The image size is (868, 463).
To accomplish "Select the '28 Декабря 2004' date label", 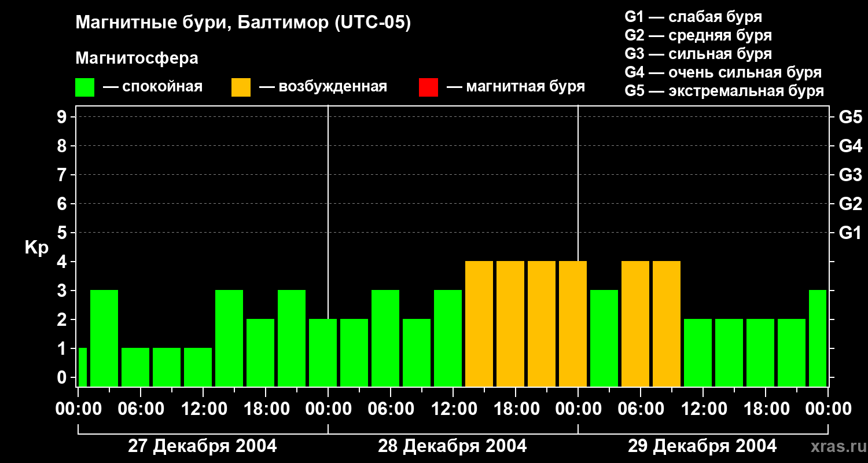I will (x=452, y=446).
